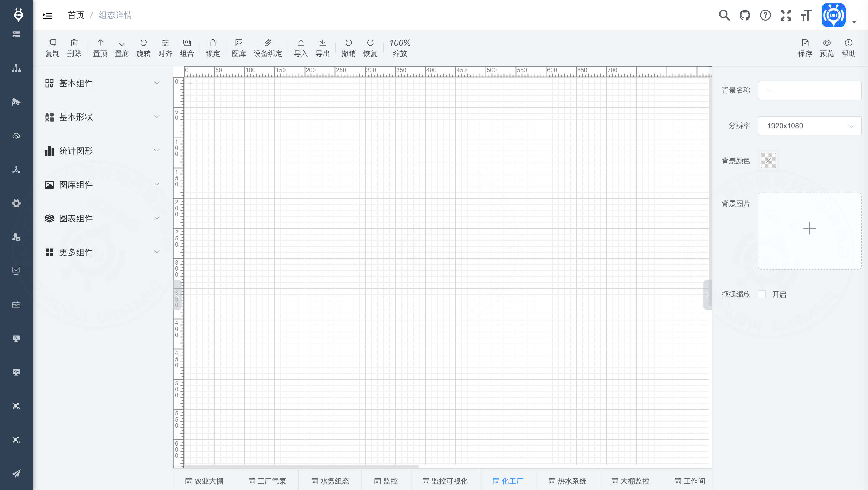
Task: Enable the 拖拽缩放 开启 checkbox
Action: (x=762, y=294)
